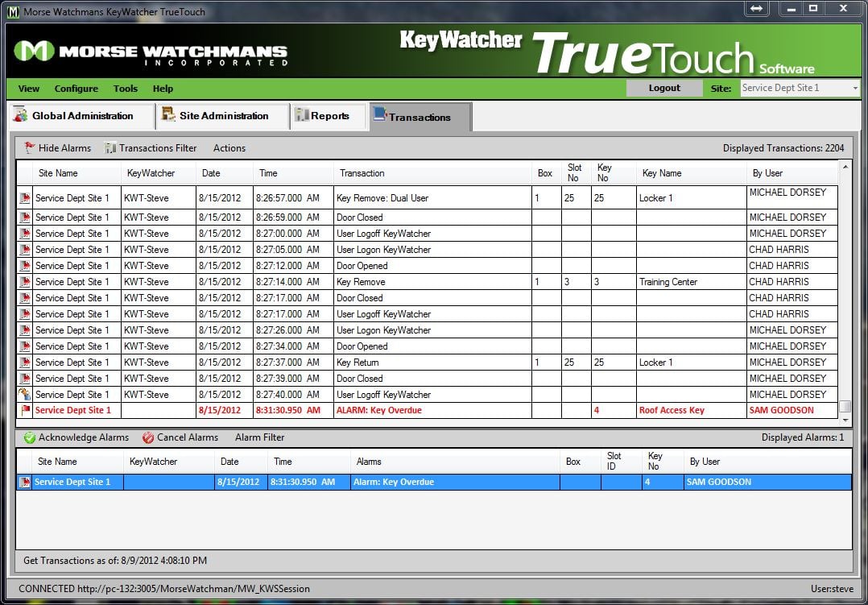Viewport: 868px width, 605px height.
Task: Click the Site Administration tab icon
Action: pos(168,114)
